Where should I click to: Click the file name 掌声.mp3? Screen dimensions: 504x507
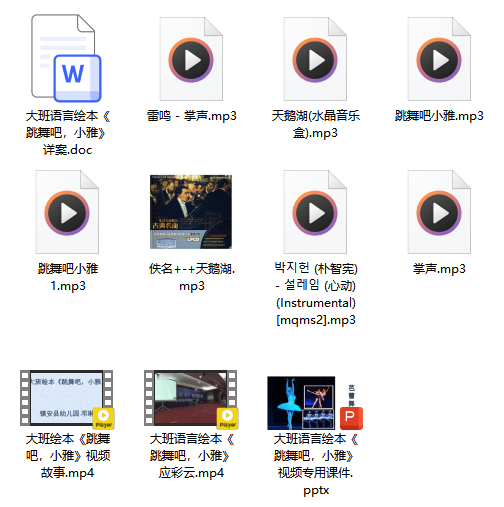pos(439,269)
